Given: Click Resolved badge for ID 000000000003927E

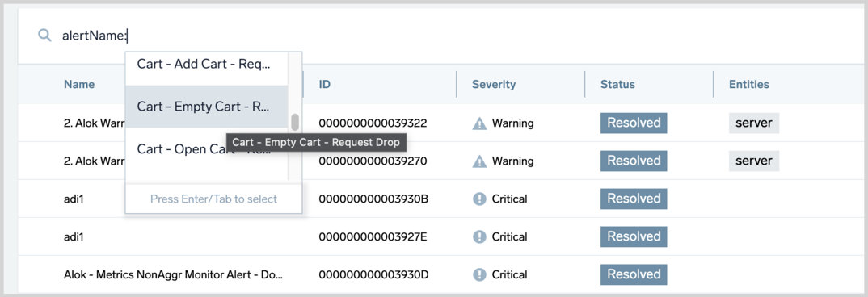Looking at the screenshot, I should coord(634,236).
